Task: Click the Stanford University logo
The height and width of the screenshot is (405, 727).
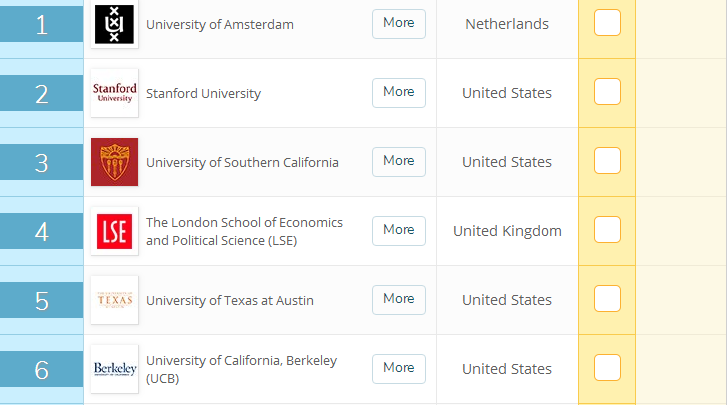Action: tap(114, 93)
